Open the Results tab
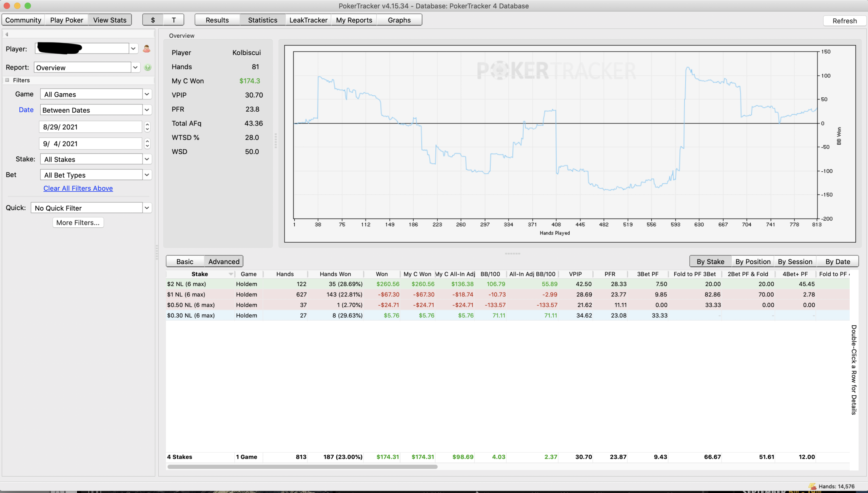868x493 pixels. click(217, 20)
